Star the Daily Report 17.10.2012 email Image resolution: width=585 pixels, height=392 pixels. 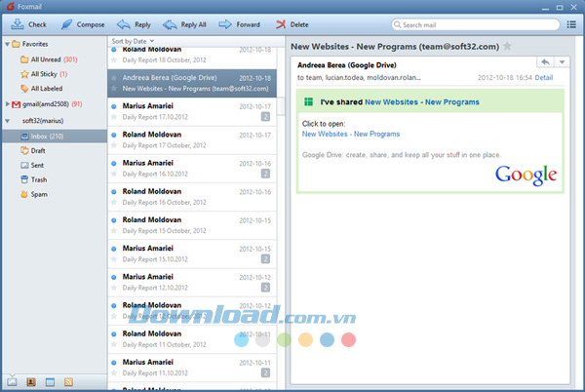[114, 117]
